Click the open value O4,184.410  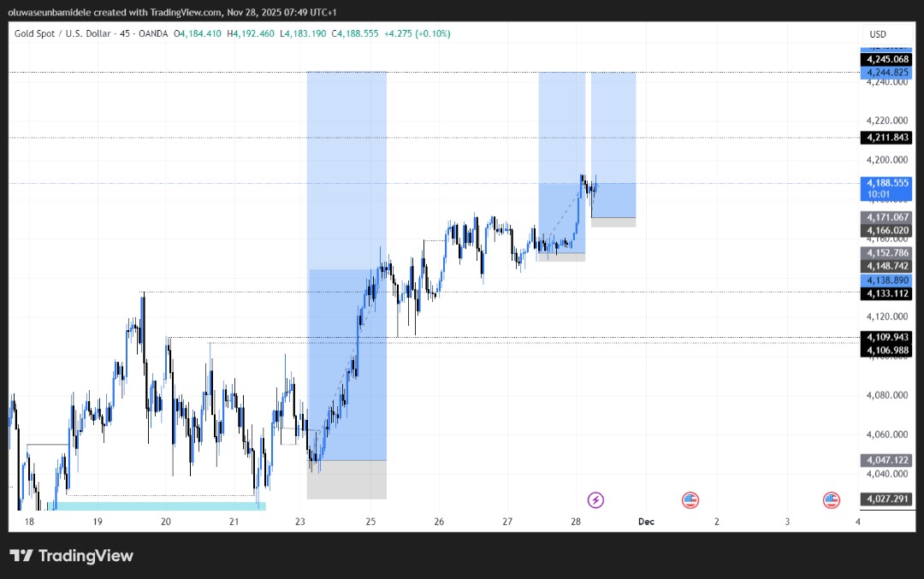[198, 33]
